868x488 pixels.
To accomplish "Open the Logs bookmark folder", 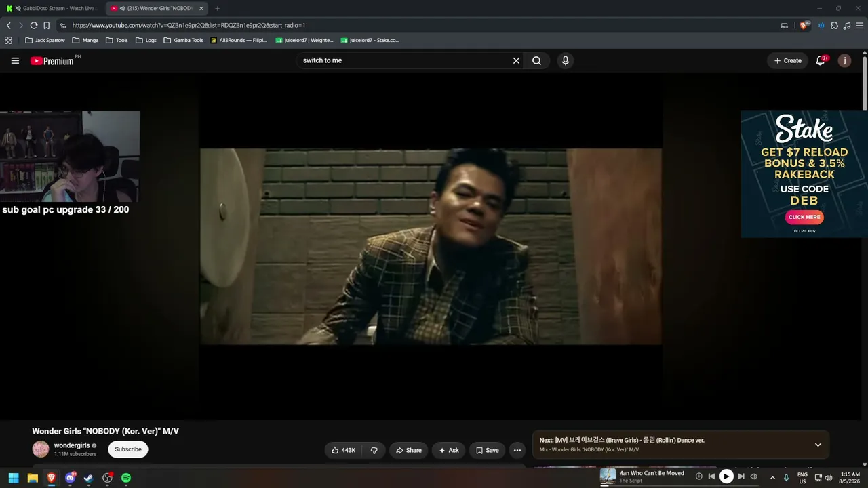I will pos(146,40).
